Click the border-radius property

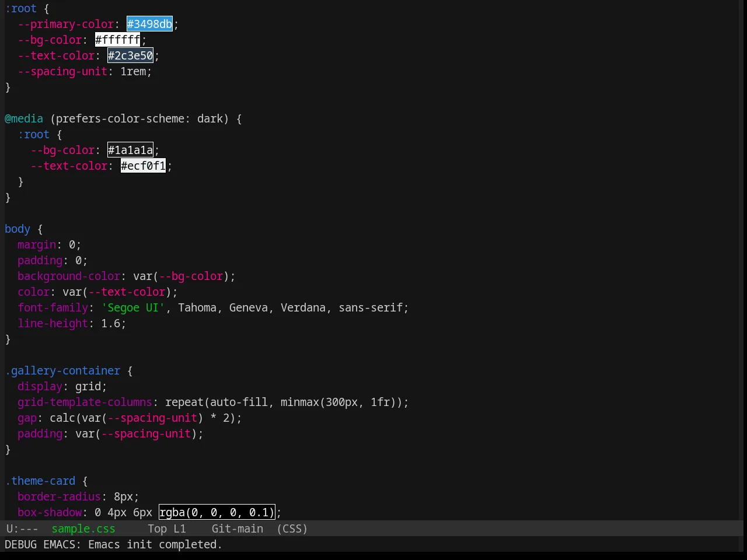(x=60, y=496)
